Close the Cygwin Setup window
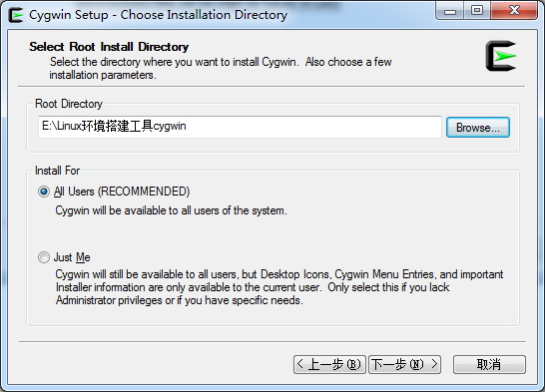 coord(514,11)
